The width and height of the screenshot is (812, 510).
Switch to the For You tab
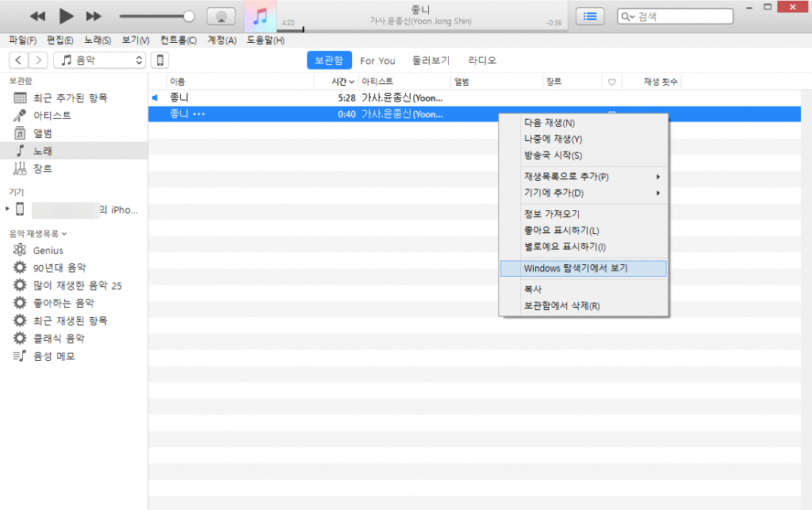(377, 60)
